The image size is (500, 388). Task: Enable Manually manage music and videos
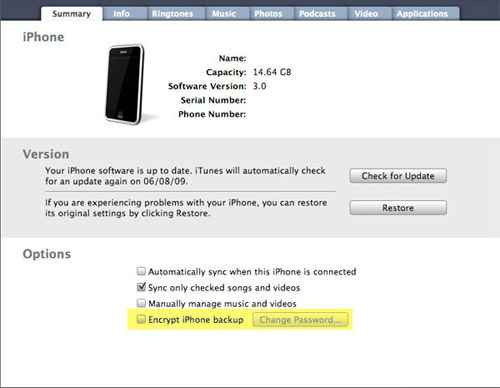141,303
